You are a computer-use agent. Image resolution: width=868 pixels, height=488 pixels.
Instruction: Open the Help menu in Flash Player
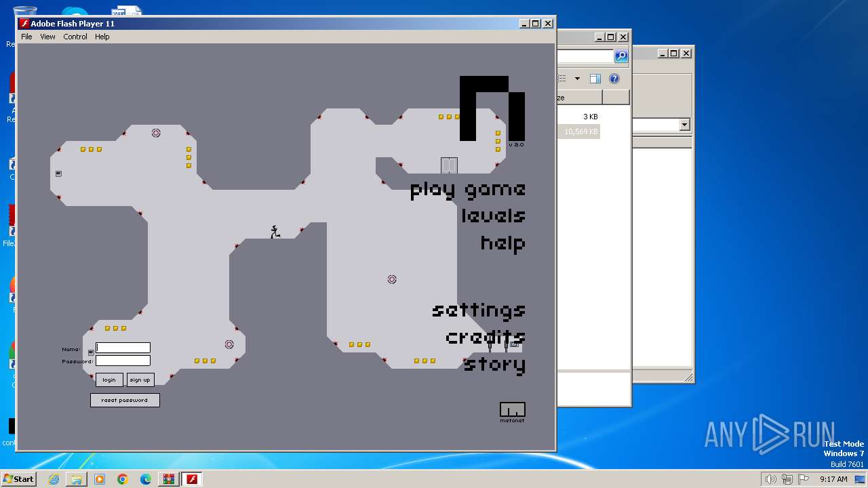(x=102, y=37)
